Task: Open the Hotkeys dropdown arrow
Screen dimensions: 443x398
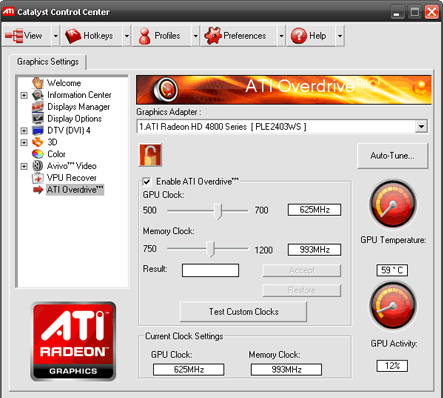Action: [127, 36]
